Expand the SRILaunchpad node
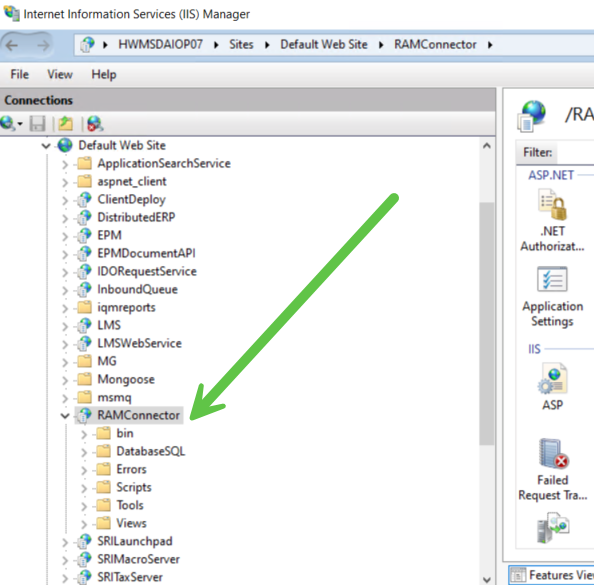Viewport: 594px width, 585px height. tap(65, 542)
